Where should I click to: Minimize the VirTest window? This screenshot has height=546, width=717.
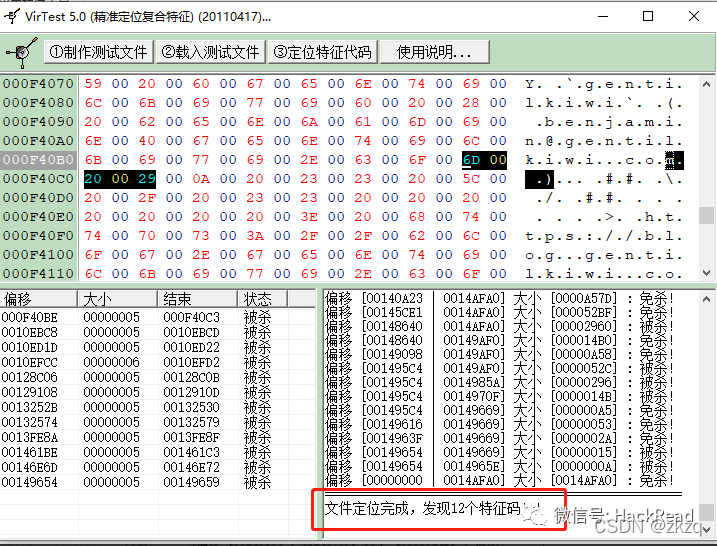coord(603,16)
